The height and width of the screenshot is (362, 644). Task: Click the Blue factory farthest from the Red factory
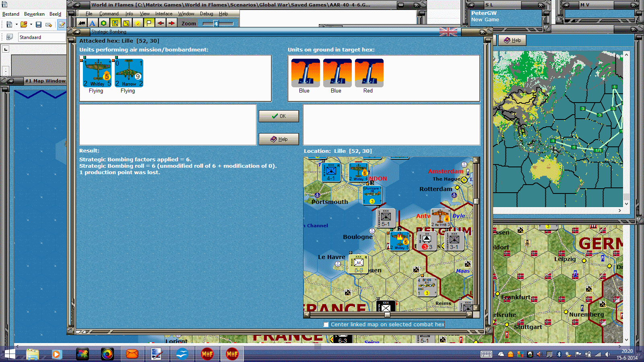coord(305,73)
